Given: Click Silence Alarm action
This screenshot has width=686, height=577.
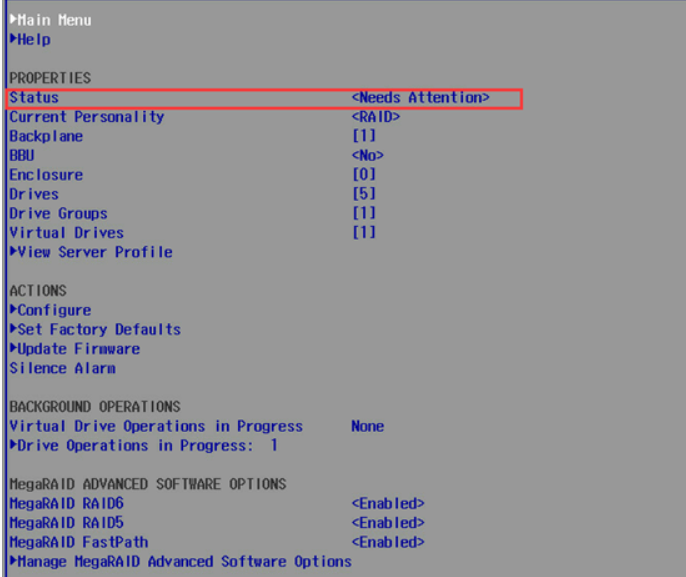Looking at the screenshot, I should coord(62,368).
